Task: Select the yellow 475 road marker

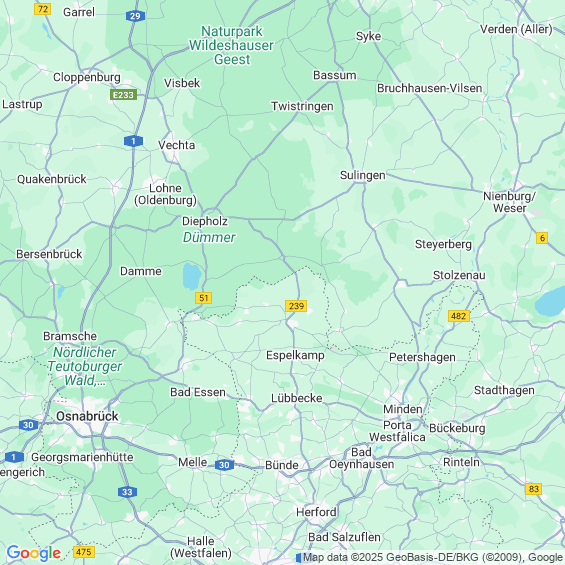Action: 84,552
